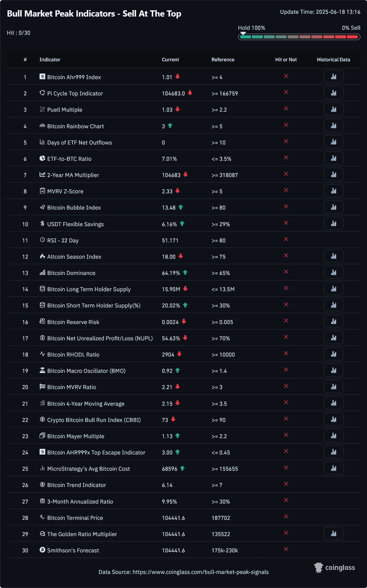Open historical data chart for Puell Multiple
This screenshot has width=367, height=588.
coord(334,109)
